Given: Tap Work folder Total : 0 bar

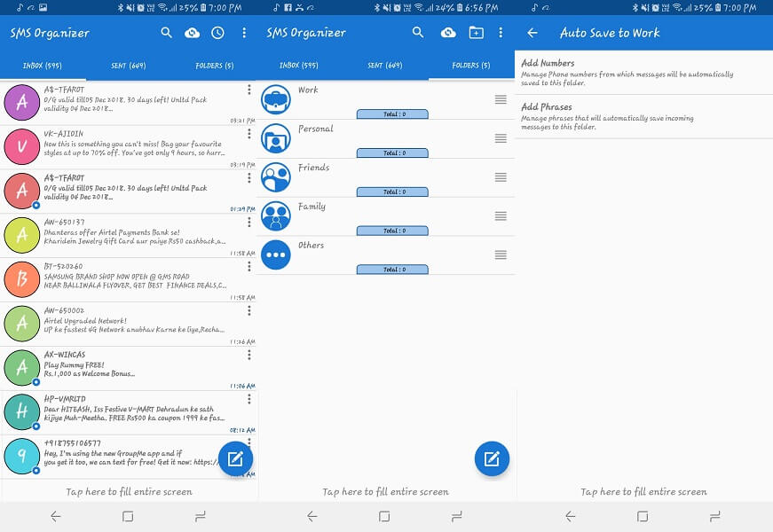Looking at the screenshot, I should [x=392, y=114].
